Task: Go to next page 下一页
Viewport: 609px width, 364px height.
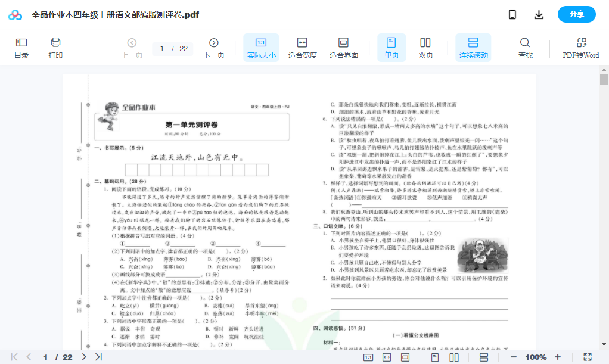Action: (x=213, y=48)
